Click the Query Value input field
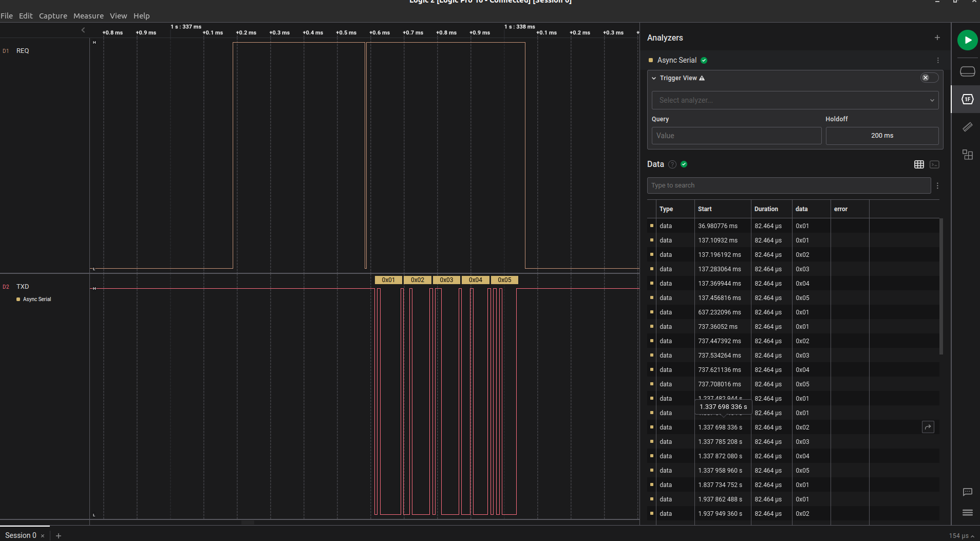This screenshot has height=541, width=980. click(736, 136)
